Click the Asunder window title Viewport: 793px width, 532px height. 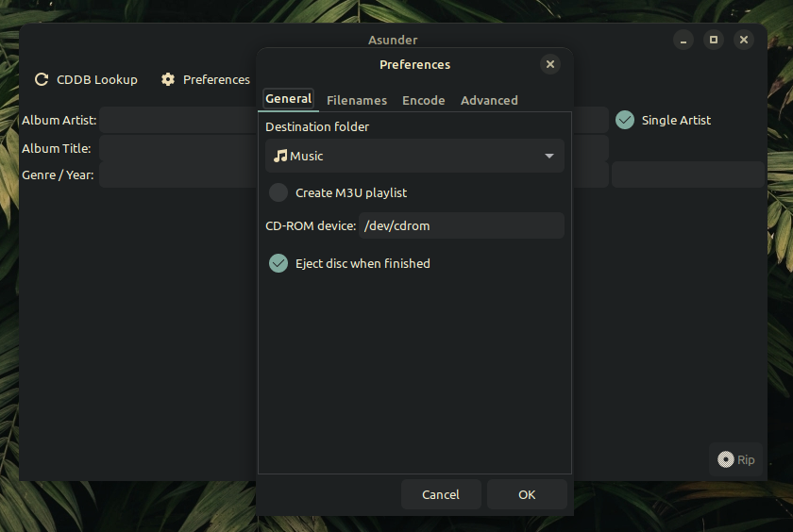(393, 40)
